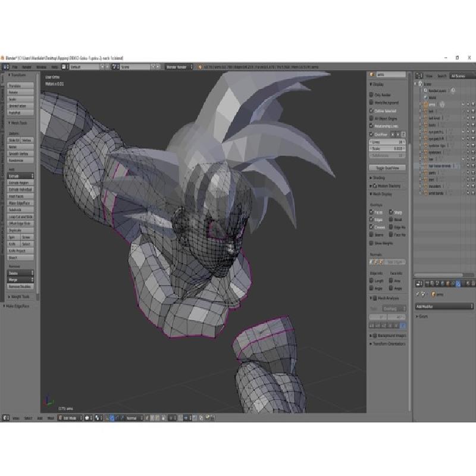Click the scene browse icon beside Scene field
The width and height of the screenshot is (476, 476).
(115, 67)
